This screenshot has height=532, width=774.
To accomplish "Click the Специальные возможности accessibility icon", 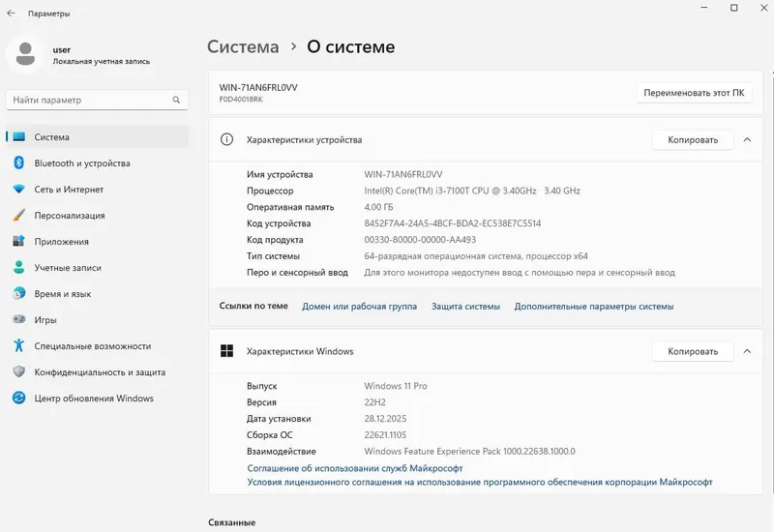I will [18, 345].
